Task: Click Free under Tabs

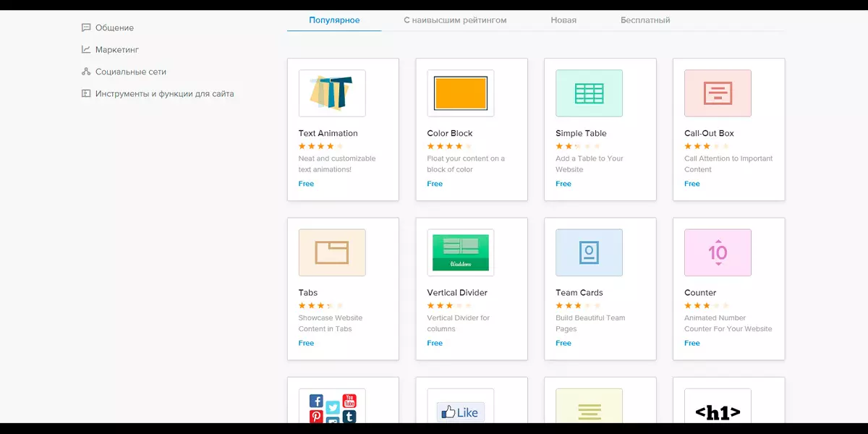Action: [306, 343]
